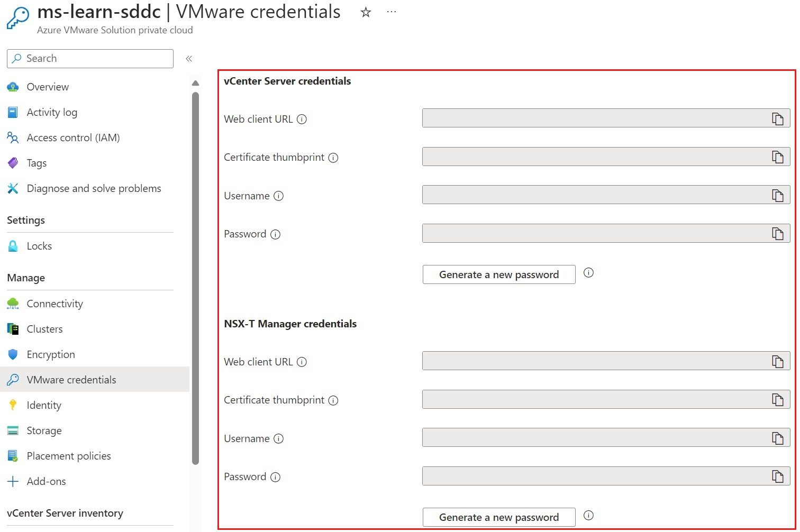Copy the NSX-T Manager username
800x532 pixels.
pyautogui.click(x=778, y=437)
